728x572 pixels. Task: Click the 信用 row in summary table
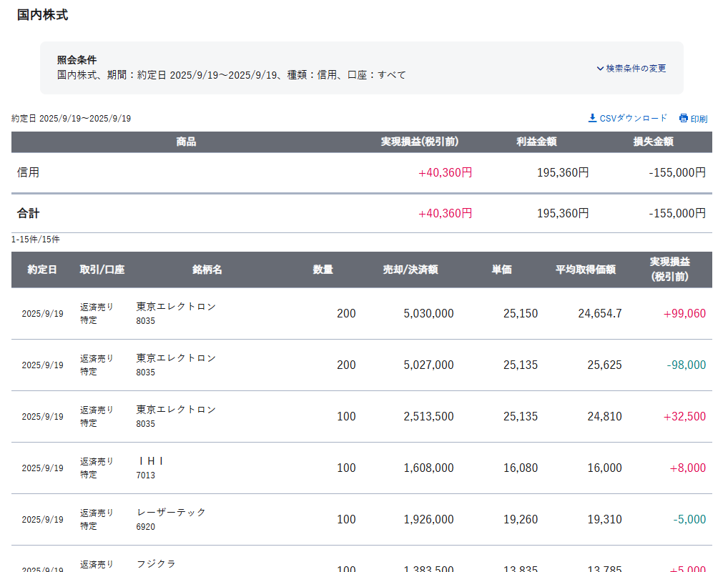pyautogui.click(x=29, y=172)
